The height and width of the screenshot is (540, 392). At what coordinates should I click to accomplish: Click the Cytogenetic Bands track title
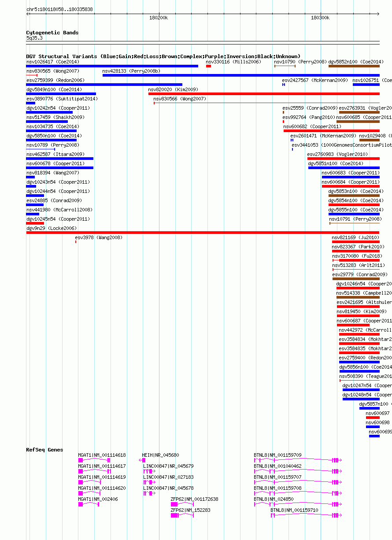[52, 33]
